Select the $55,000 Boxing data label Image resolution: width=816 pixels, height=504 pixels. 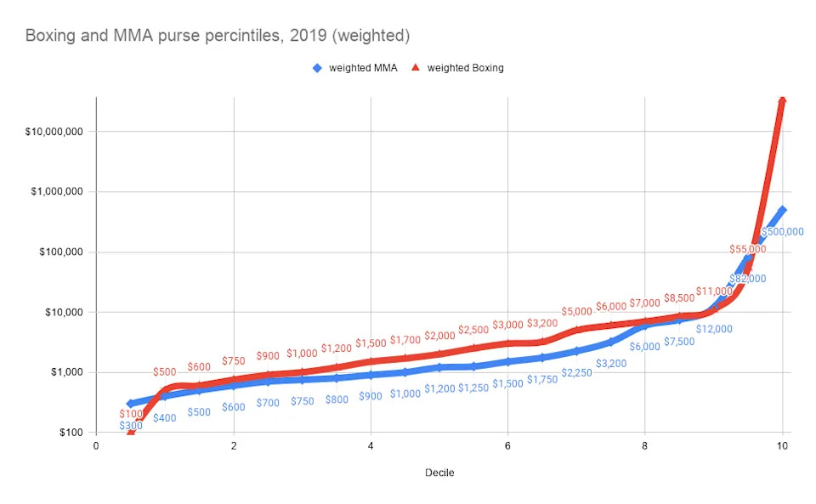(748, 249)
